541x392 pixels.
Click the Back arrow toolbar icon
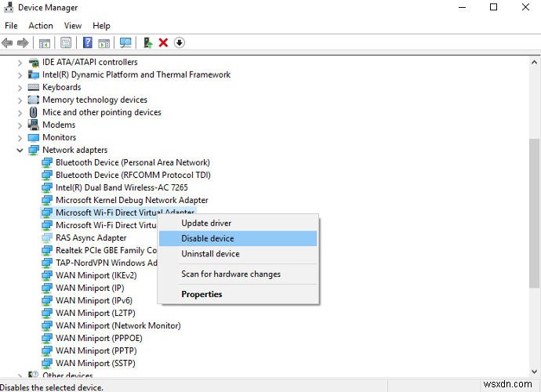(x=7, y=43)
